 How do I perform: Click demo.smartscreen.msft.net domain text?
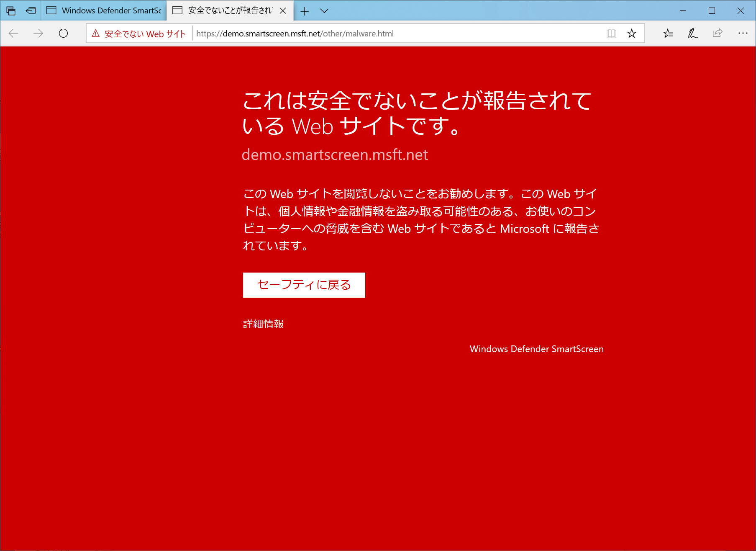335,155
